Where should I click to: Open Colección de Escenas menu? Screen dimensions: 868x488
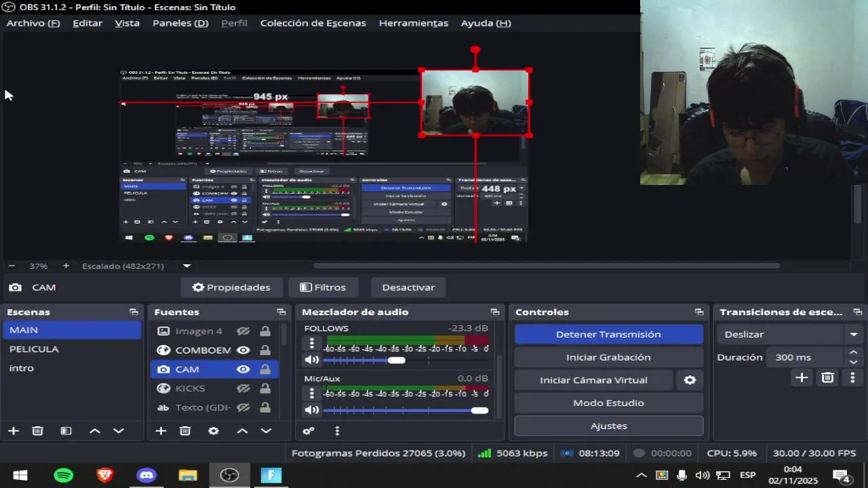tap(313, 23)
